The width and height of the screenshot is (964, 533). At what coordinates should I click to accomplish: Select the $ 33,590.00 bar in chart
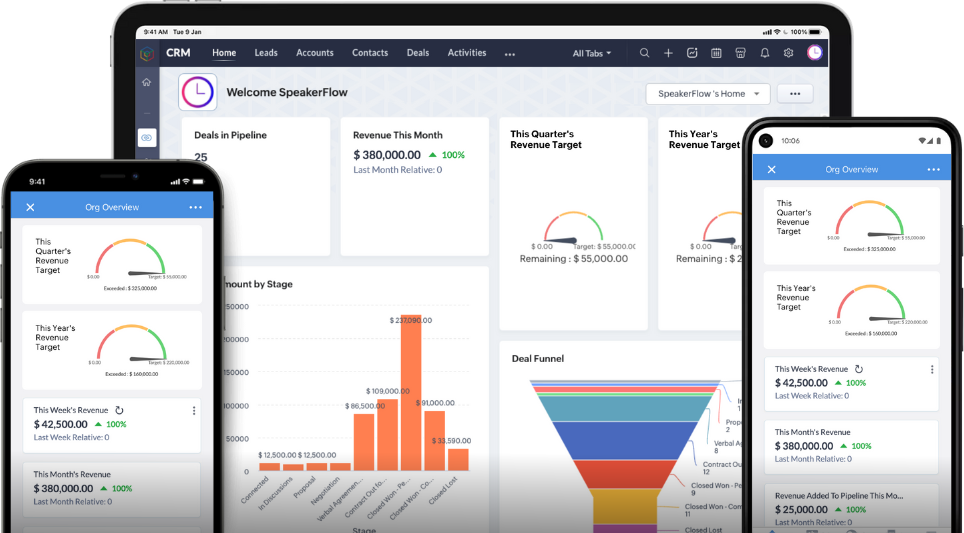point(458,460)
